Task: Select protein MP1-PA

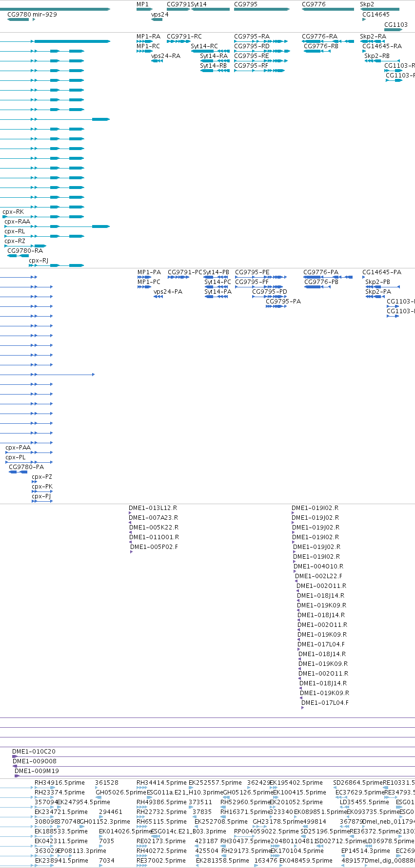Action: pyautogui.click(x=149, y=272)
